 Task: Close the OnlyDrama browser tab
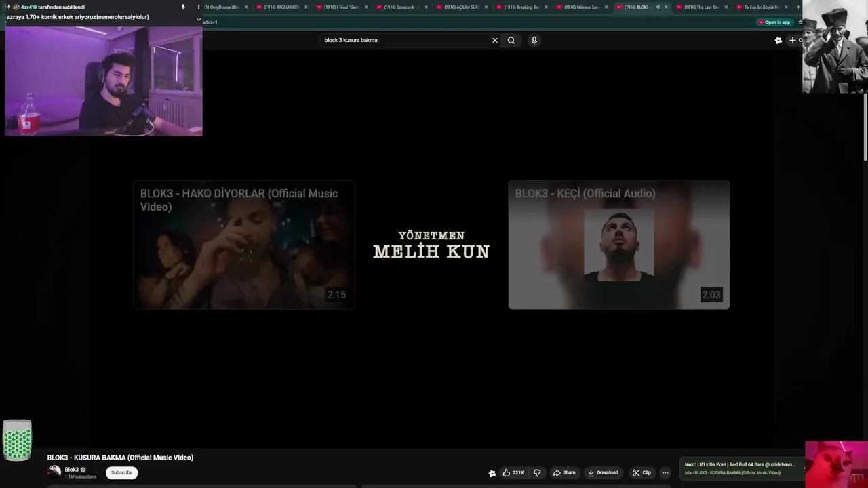246,7
